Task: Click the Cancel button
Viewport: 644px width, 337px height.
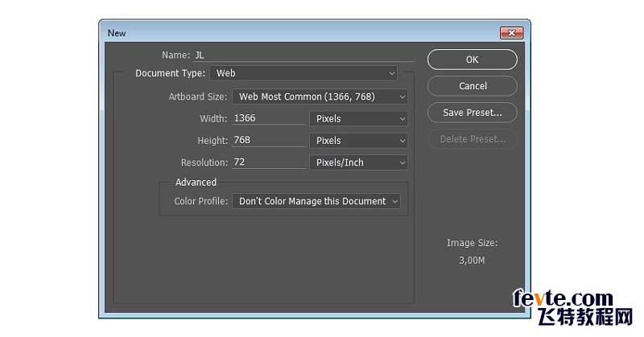Action: 472,86
